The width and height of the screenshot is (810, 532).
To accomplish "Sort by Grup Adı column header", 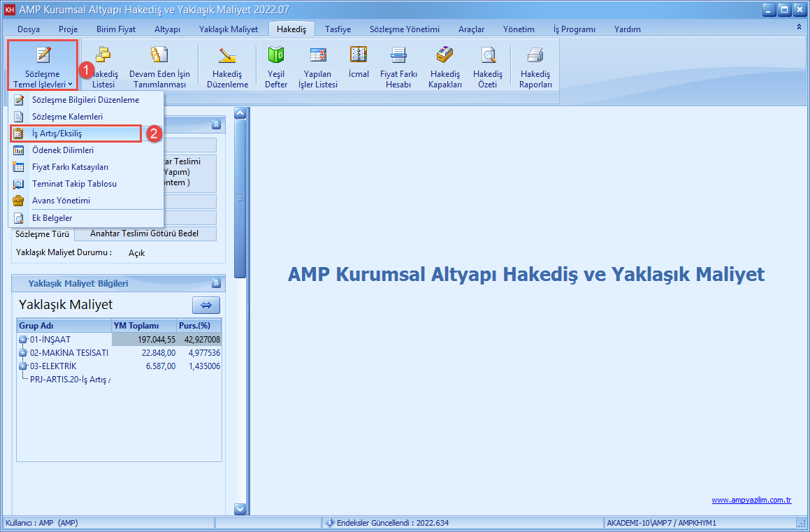I will pyautogui.click(x=64, y=325).
